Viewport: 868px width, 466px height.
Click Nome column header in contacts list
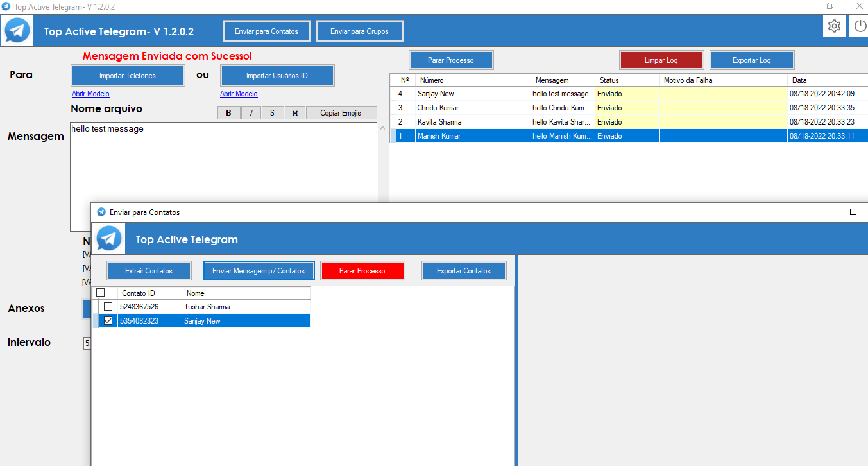click(246, 293)
